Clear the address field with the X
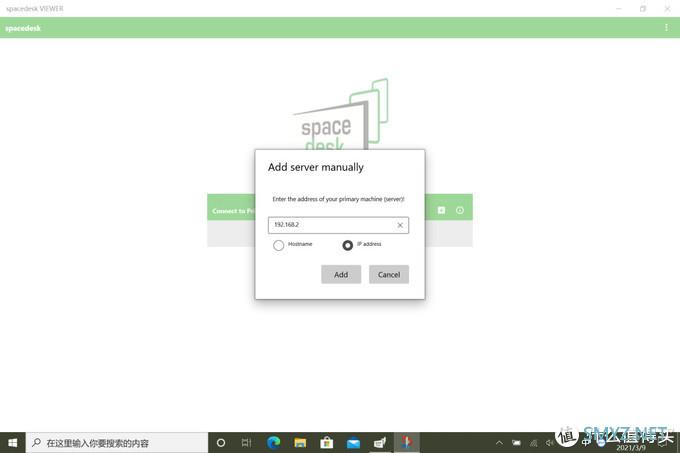The height and width of the screenshot is (453, 680). (x=400, y=225)
